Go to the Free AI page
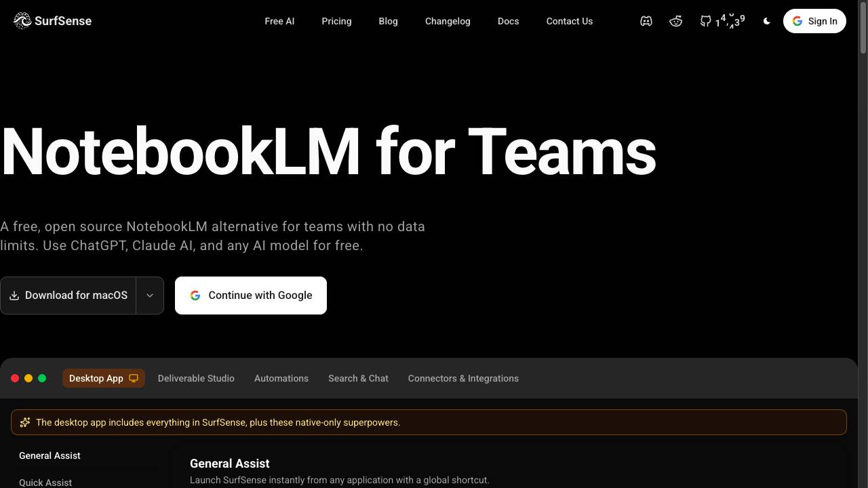The image size is (868, 488). [279, 21]
